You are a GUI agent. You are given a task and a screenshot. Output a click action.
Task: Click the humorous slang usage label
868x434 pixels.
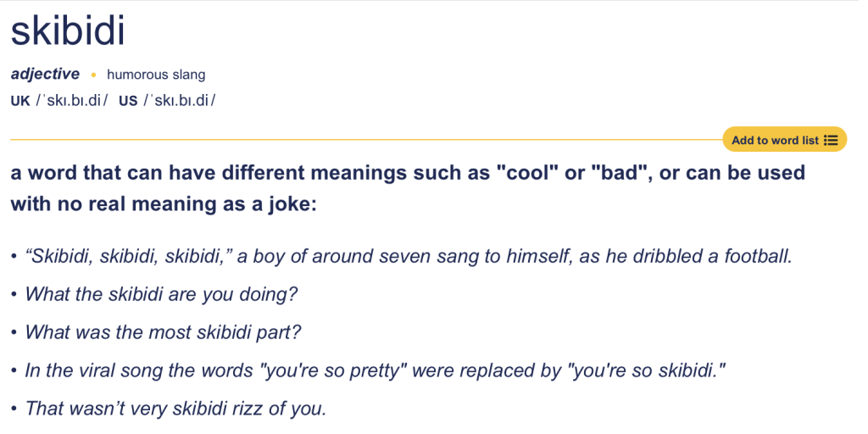(x=156, y=75)
